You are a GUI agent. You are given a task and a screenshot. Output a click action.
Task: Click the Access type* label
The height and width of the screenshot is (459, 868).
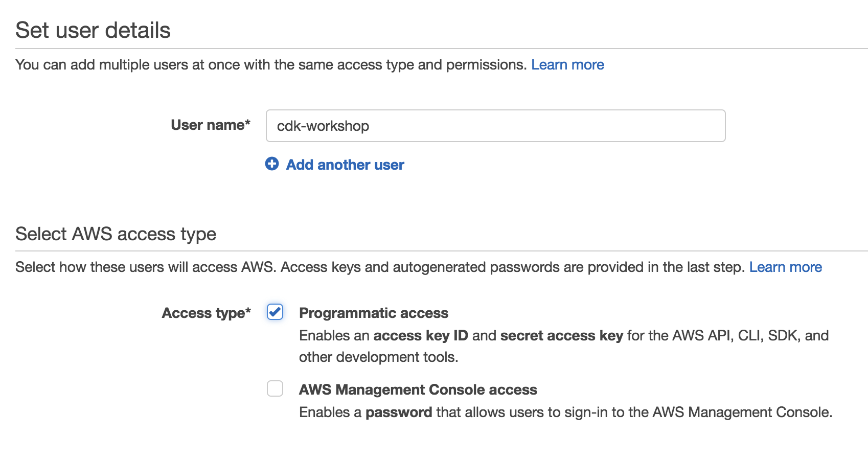pos(207,313)
